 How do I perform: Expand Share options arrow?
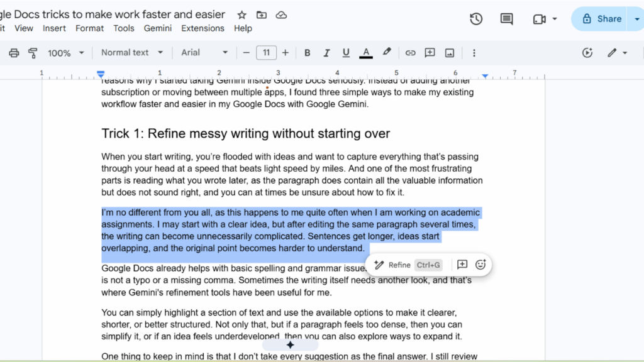click(x=636, y=19)
